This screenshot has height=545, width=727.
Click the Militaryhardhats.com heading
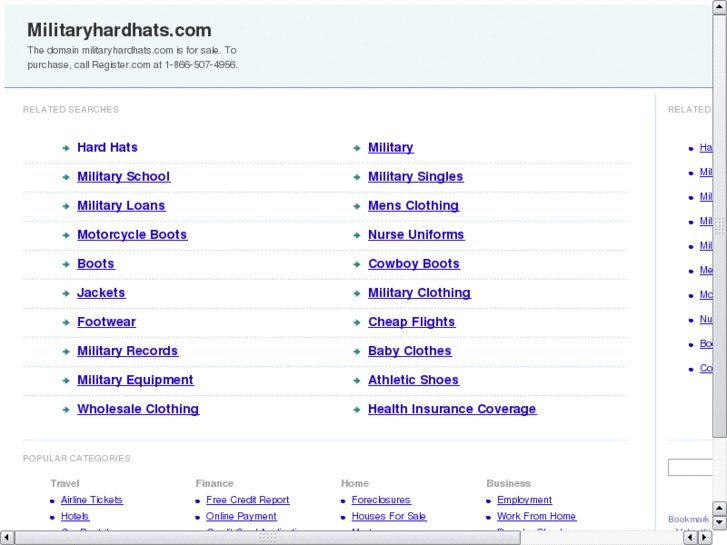119,30
